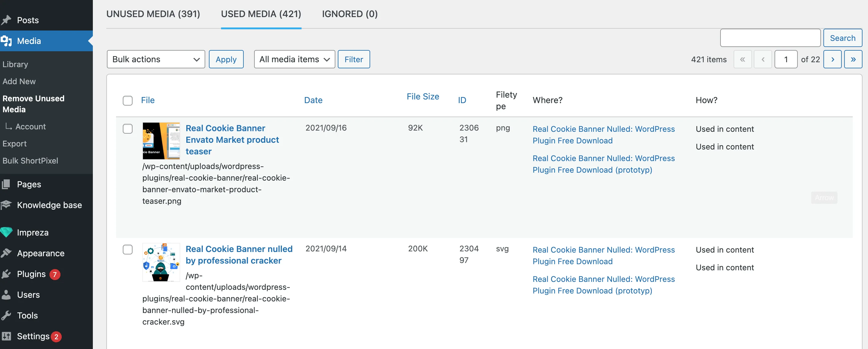Open the Bulk actions dropdown
Viewport: 868px width, 349px height.
pyautogui.click(x=156, y=59)
